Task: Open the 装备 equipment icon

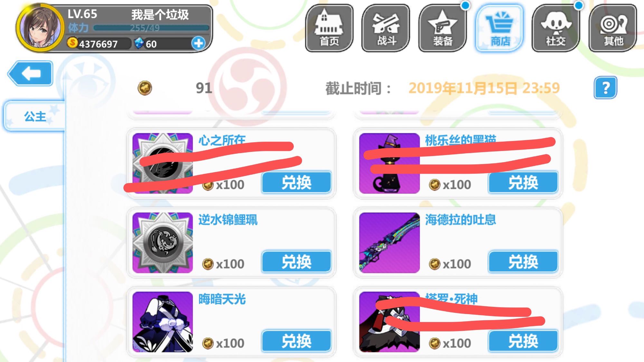Action: click(x=442, y=28)
